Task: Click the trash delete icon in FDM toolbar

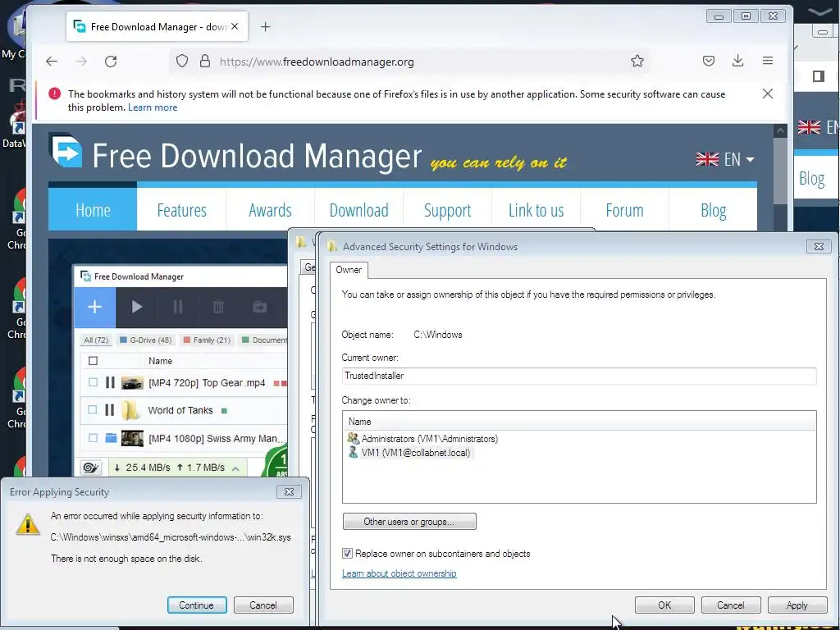Action: (x=218, y=307)
